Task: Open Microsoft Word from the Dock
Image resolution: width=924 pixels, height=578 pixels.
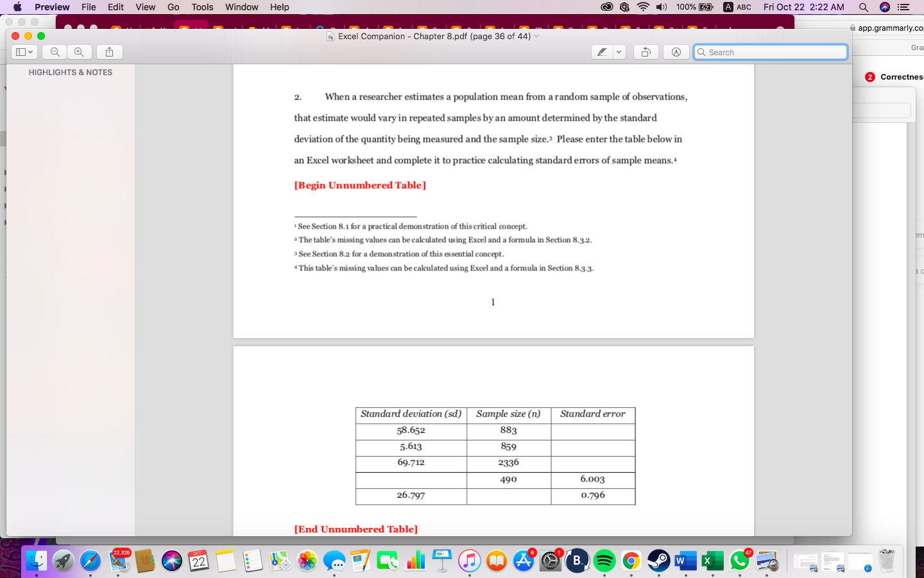Action: tap(685, 560)
